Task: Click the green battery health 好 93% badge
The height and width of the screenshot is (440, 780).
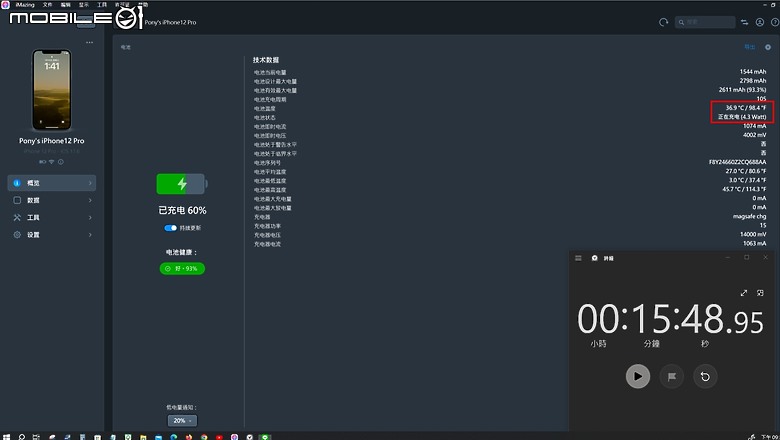Action: [182, 268]
